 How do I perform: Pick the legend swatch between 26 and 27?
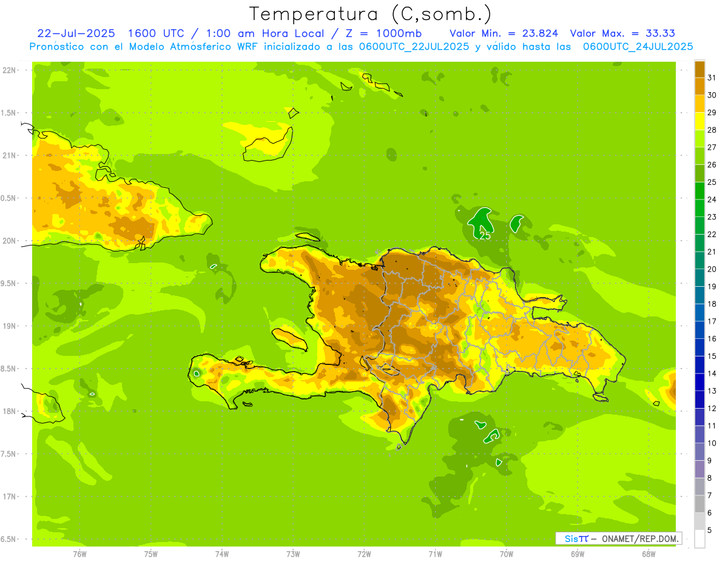point(699,155)
